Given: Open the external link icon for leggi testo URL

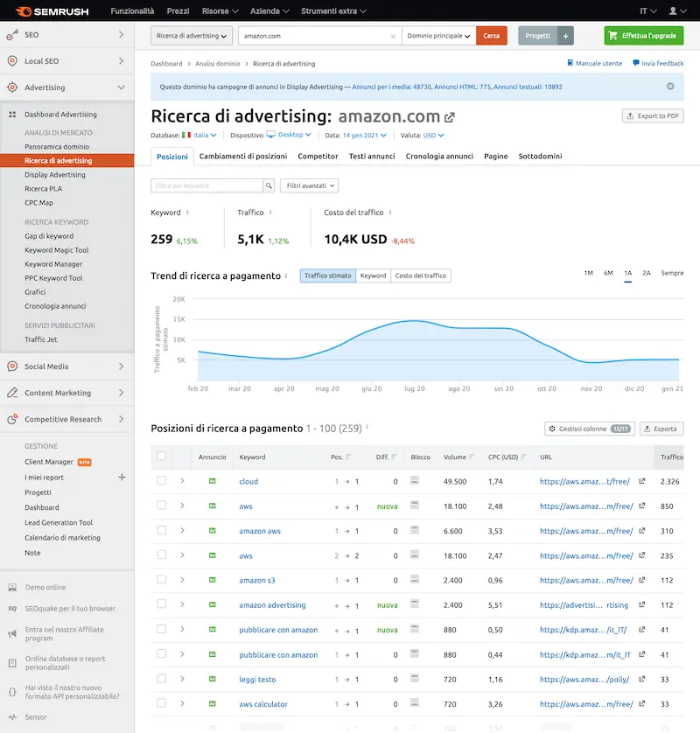Looking at the screenshot, I should pyautogui.click(x=642, y=679).
